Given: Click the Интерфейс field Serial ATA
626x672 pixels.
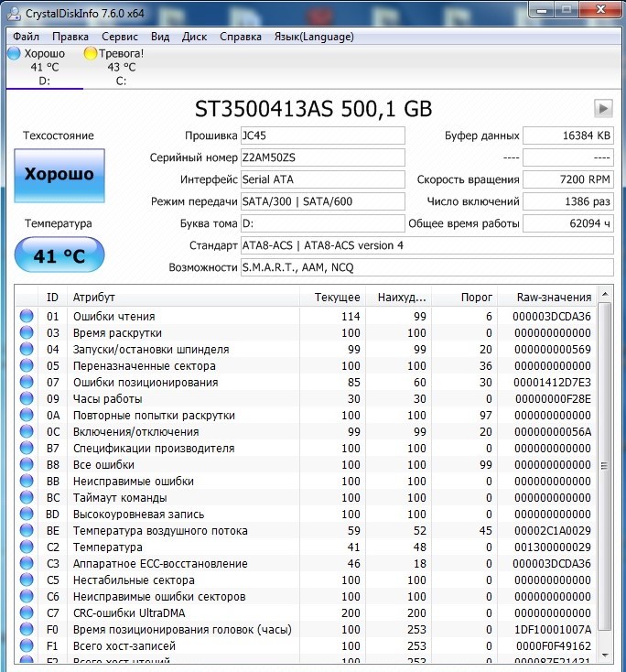Looking at the screenshot, I should tap(323, 179).
